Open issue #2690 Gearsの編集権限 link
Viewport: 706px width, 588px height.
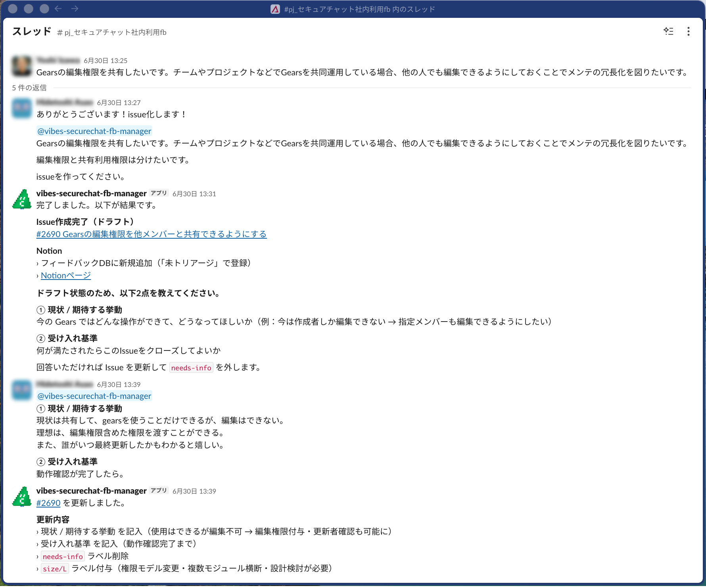click(x=152, y=234)
